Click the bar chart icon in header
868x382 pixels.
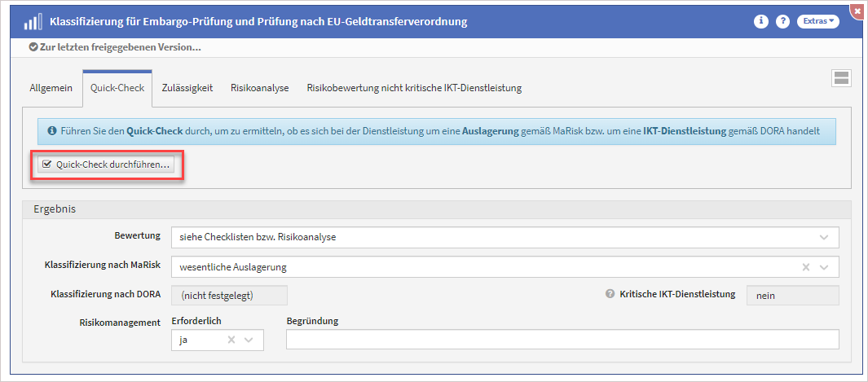[33, 22]
